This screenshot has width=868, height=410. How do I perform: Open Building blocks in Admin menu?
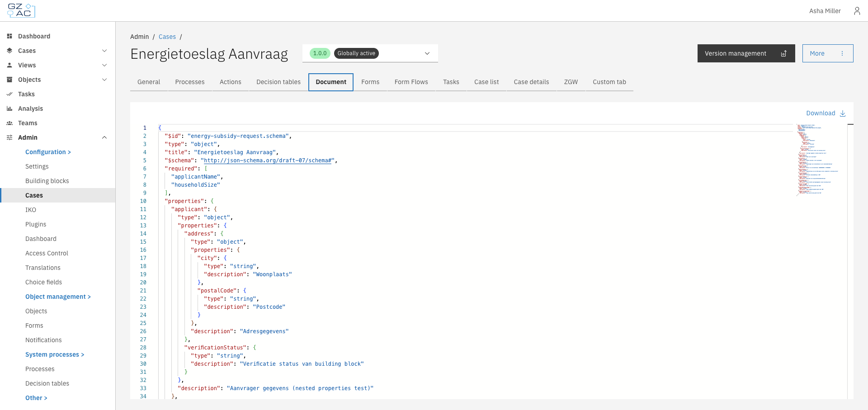(x=47, y=181)
